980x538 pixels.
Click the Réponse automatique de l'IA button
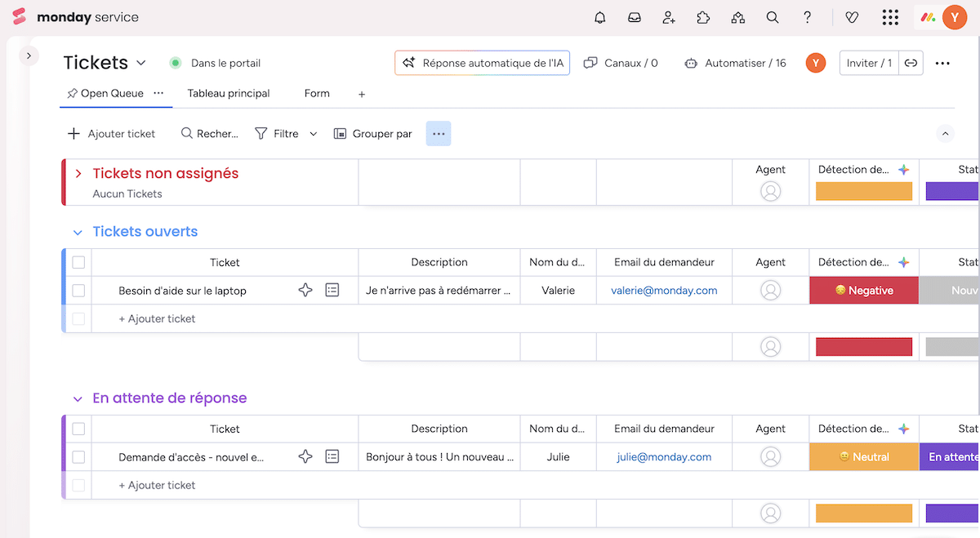click(x=482, y=62)
